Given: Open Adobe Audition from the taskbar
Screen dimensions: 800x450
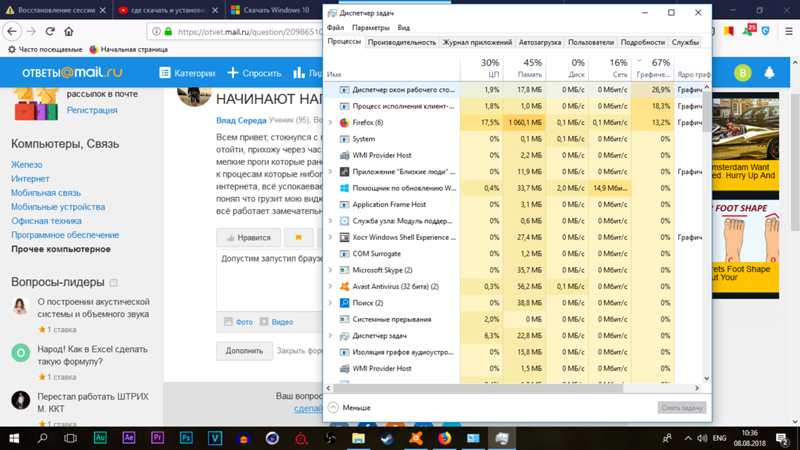Looking at the screenshot, I should pyautogui.click(x=100, y=438).
